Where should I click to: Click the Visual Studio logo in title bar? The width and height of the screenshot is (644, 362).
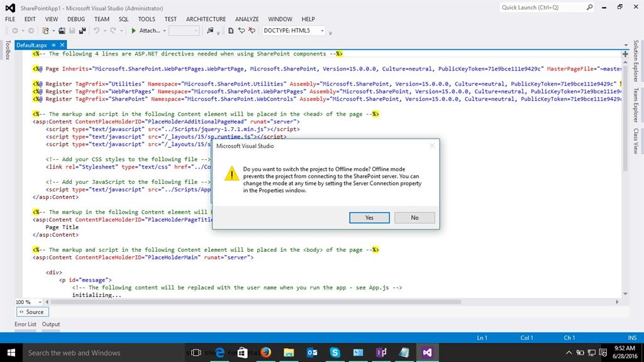pyautogui.click(x=10, y=8)
